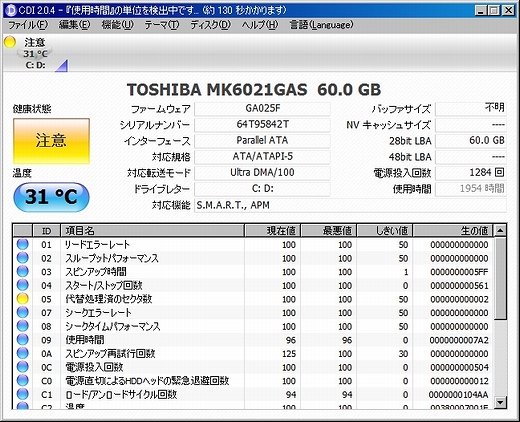Open the テーマ(T) menu
The width and height of the screenshot is (520, 422).
pos(162,25)
